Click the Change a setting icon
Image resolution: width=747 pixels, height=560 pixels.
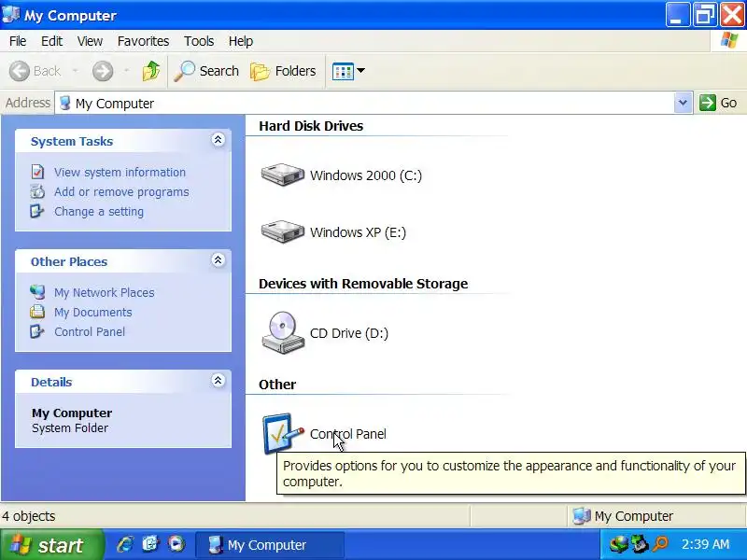tap(37, 212)
